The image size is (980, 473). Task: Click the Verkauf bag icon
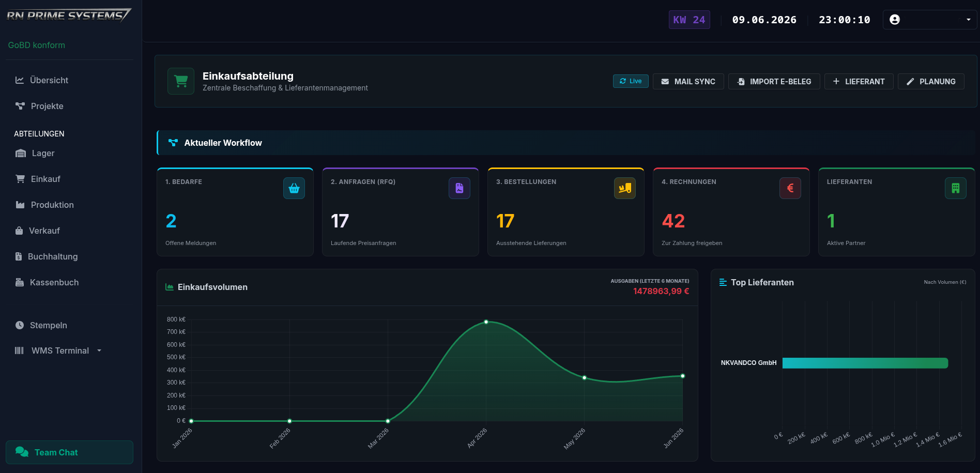click(x=19, y=231)
